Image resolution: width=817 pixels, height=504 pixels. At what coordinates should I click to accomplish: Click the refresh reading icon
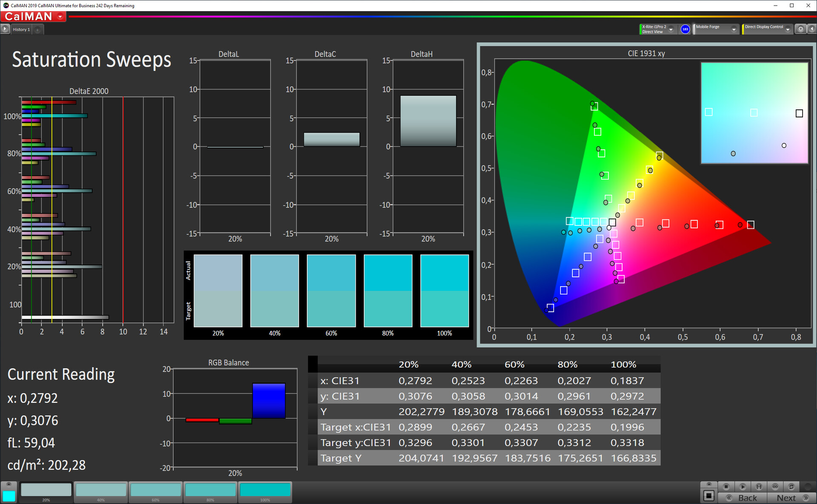pyautogui.click(x=791, y=487)
